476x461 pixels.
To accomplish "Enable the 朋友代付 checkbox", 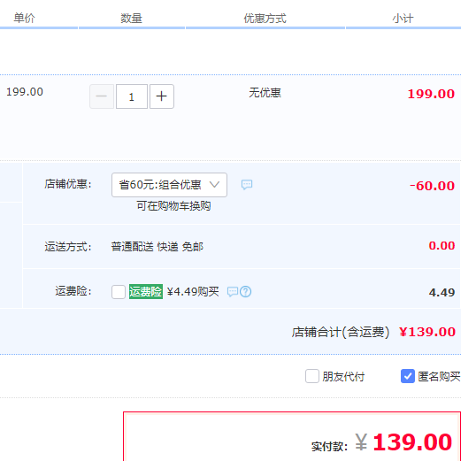I will pos(312,376).
